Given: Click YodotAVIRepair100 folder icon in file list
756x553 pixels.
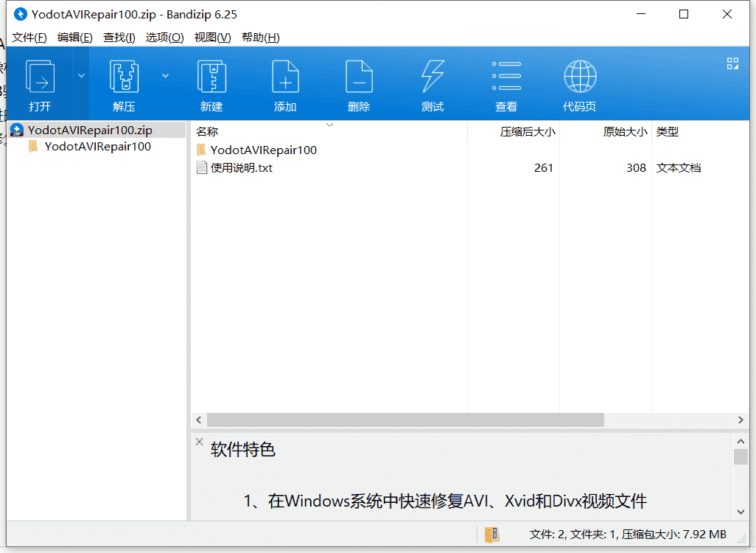Looking at the screenshot, I should point(201,150).
